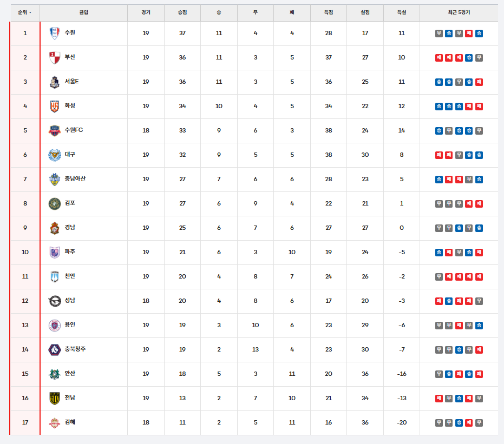Click the 대구 club crest icon
The image size is (504, 444).
click(55, 155)
